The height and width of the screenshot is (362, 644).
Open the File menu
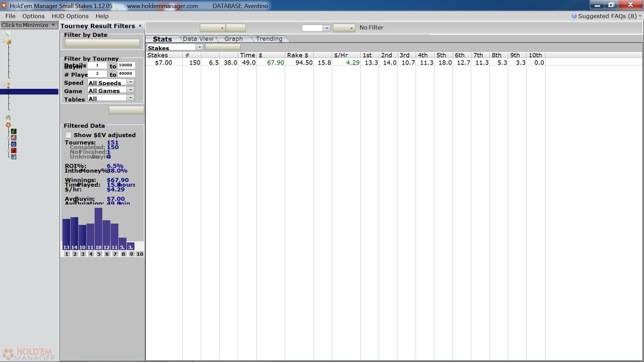coord(10,16)
